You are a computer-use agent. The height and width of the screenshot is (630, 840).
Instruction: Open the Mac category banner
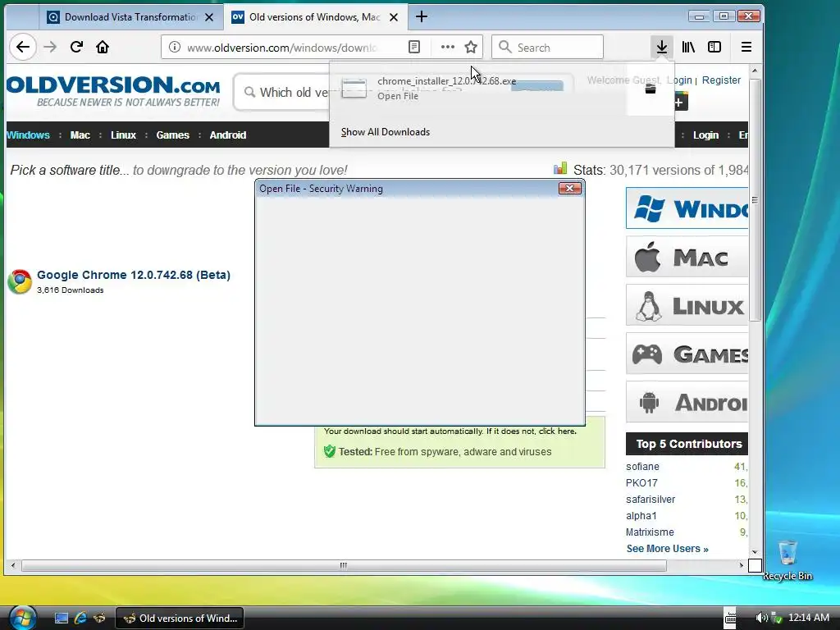pyautogui.click(x=687, y=257)
